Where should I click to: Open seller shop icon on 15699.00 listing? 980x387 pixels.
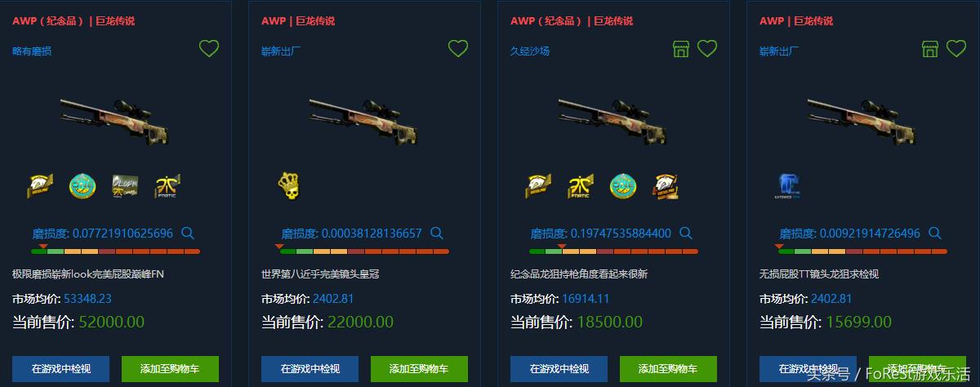coord(930,49)
